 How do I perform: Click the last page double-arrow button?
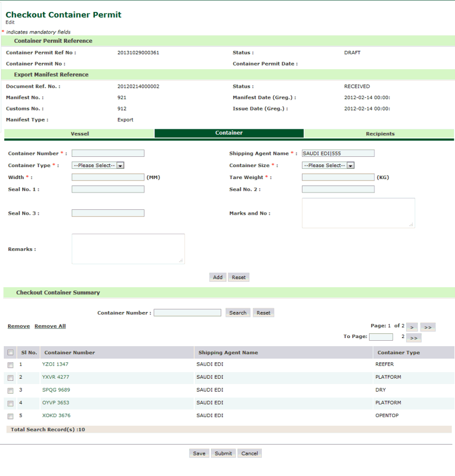click(x=427, y=327)
